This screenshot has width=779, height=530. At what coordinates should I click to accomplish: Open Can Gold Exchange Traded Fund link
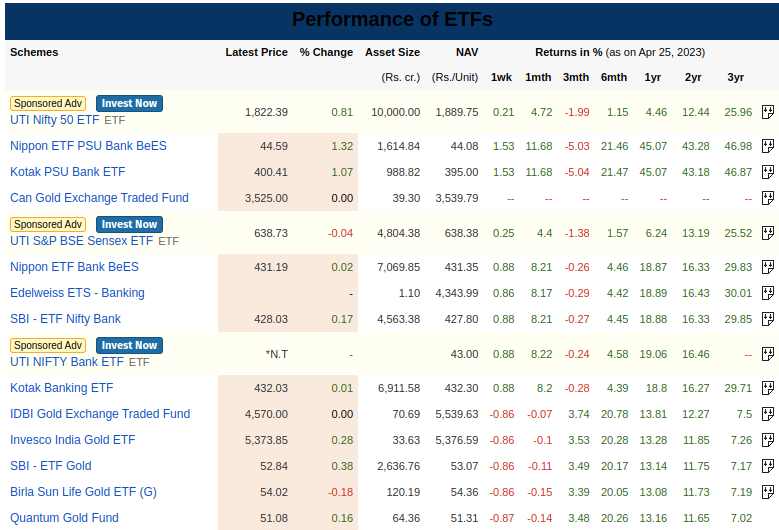tap(99, 198)
